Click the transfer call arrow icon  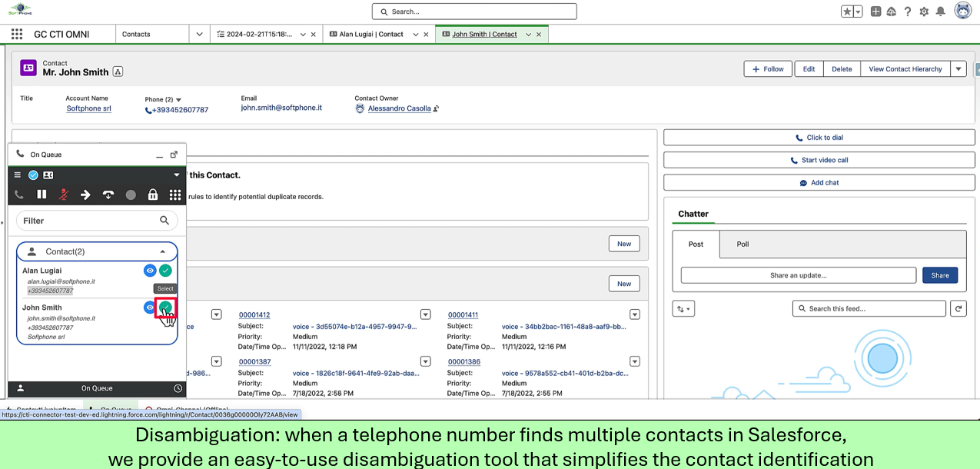pyautogui.click(x=86, y=195)
